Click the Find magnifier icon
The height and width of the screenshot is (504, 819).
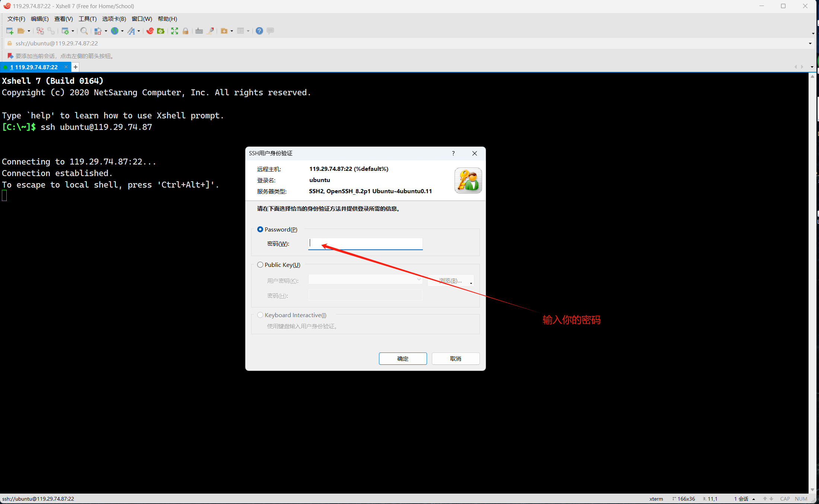point(84,31)
